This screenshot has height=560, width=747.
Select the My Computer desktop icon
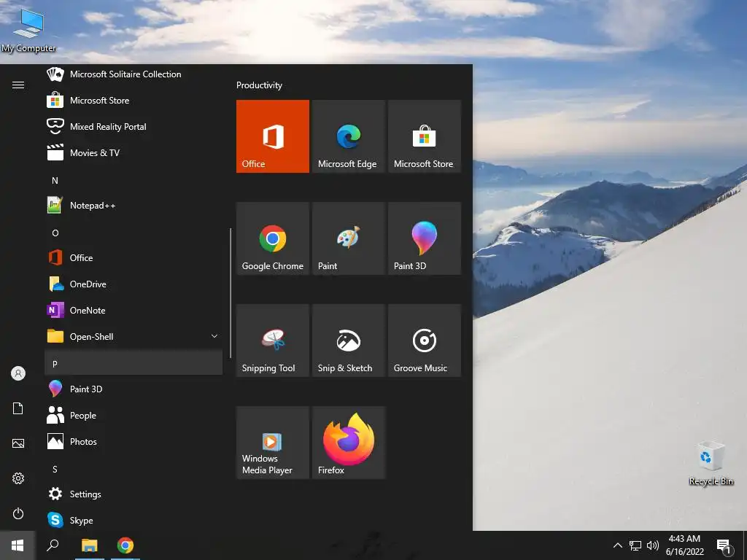pos(28,29)
